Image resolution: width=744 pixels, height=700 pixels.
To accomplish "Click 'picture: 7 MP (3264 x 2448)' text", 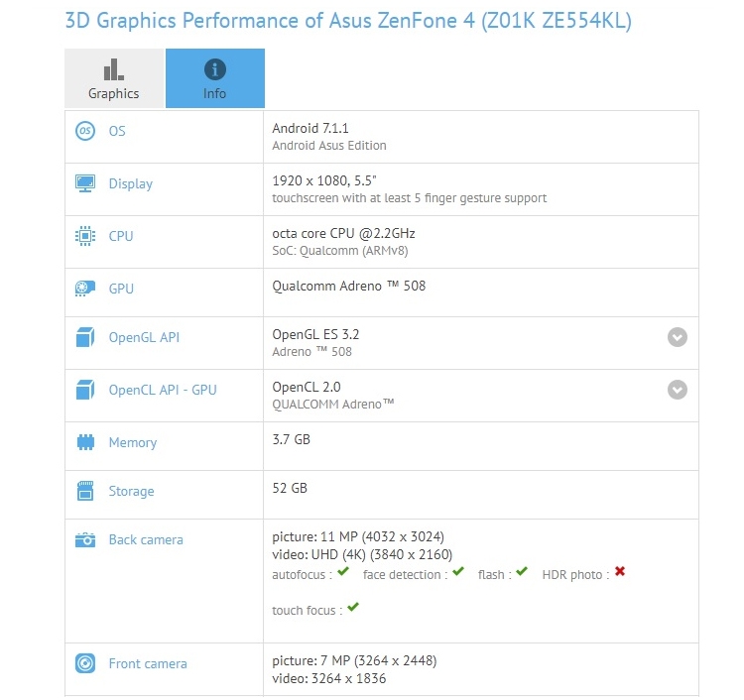I will coord(354,660).
